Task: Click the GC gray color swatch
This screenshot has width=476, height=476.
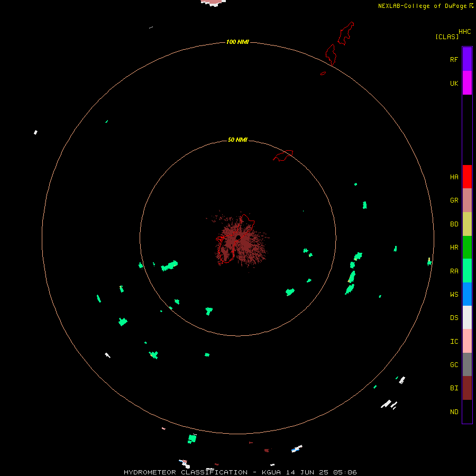Action: (467, 364)
